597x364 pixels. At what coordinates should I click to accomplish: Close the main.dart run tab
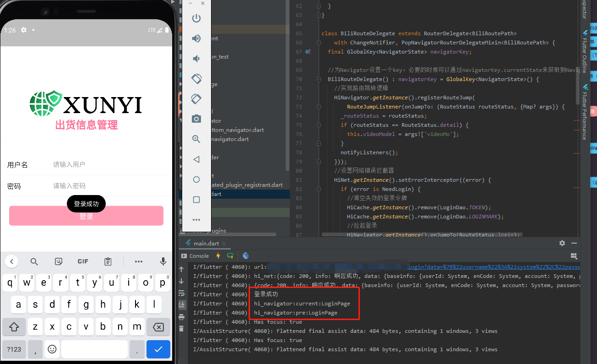(223, 244)
